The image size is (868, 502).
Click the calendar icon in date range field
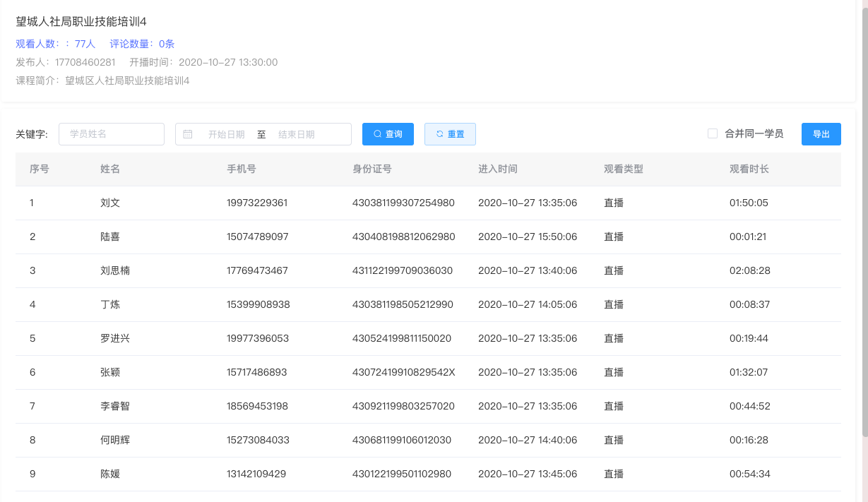pyautogui.click(x=188, y=134)
